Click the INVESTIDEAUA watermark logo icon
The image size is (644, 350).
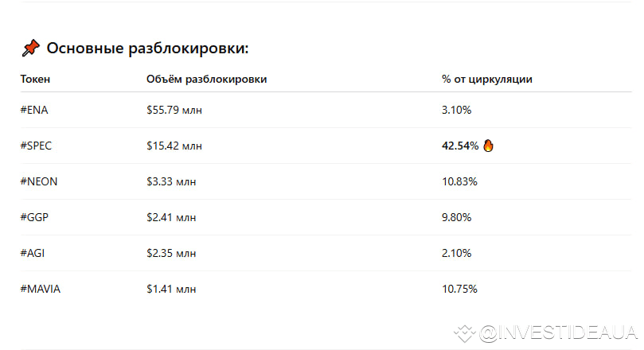tap(464, 332)
